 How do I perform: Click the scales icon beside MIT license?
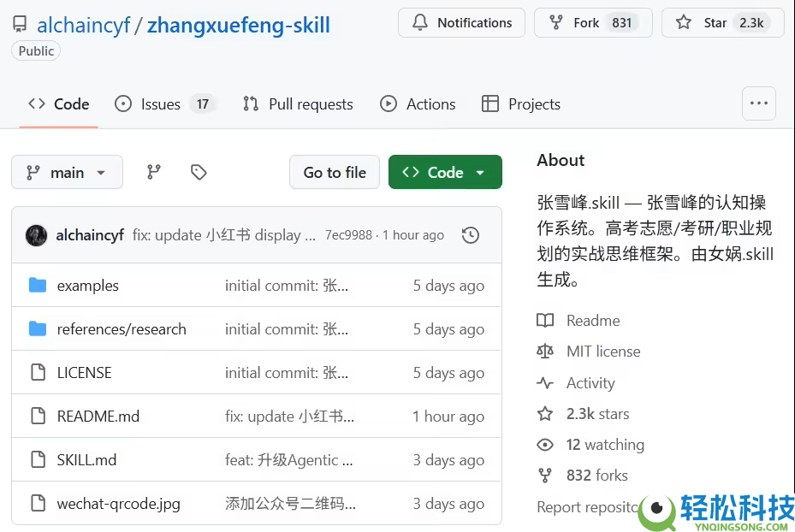coord(545,352)
